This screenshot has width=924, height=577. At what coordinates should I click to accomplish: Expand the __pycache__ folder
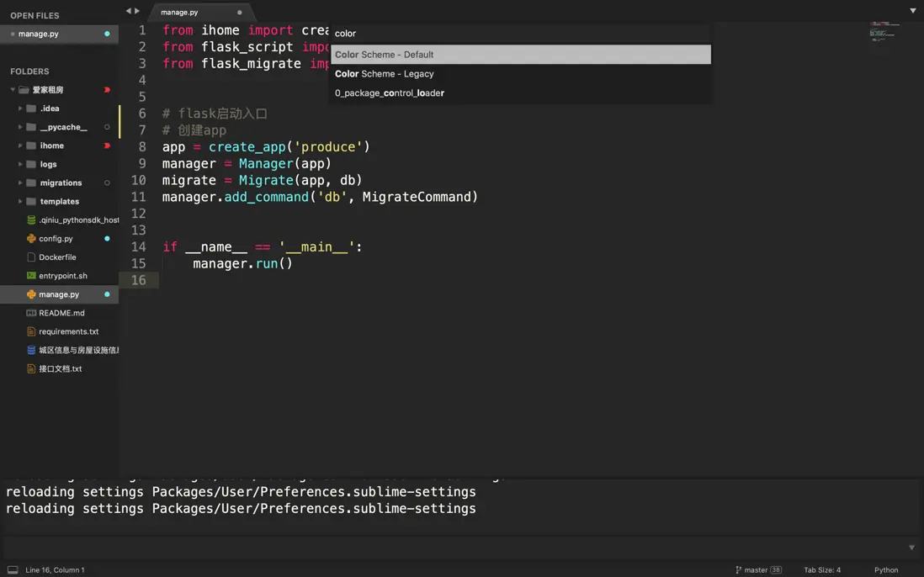20,127
